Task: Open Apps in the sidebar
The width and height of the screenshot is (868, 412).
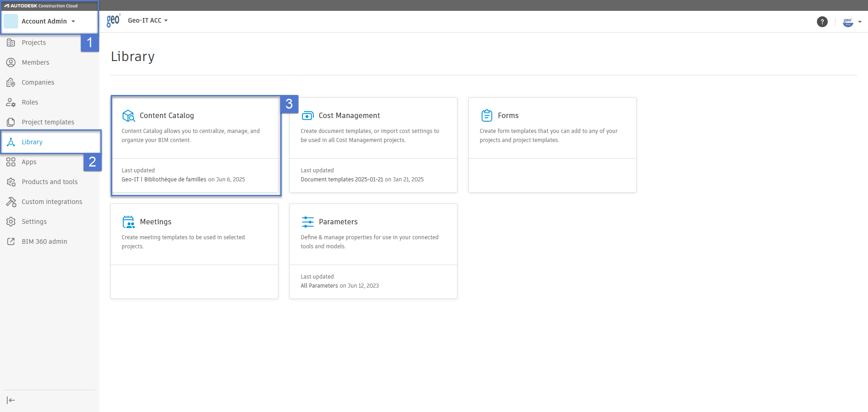Action: pos(29,162)
